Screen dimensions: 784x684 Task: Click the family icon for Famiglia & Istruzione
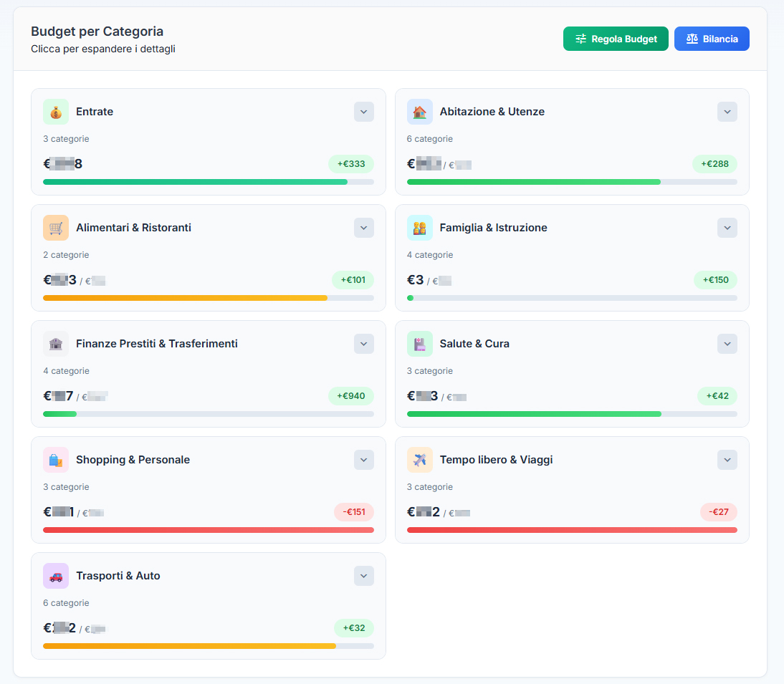tap(419, 228)
